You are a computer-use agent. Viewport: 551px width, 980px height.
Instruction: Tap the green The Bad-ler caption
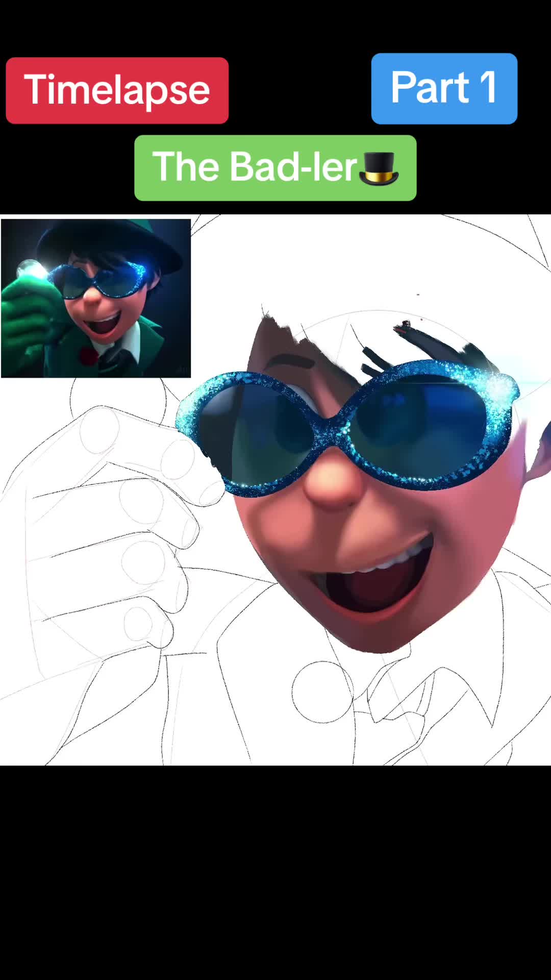275,168
